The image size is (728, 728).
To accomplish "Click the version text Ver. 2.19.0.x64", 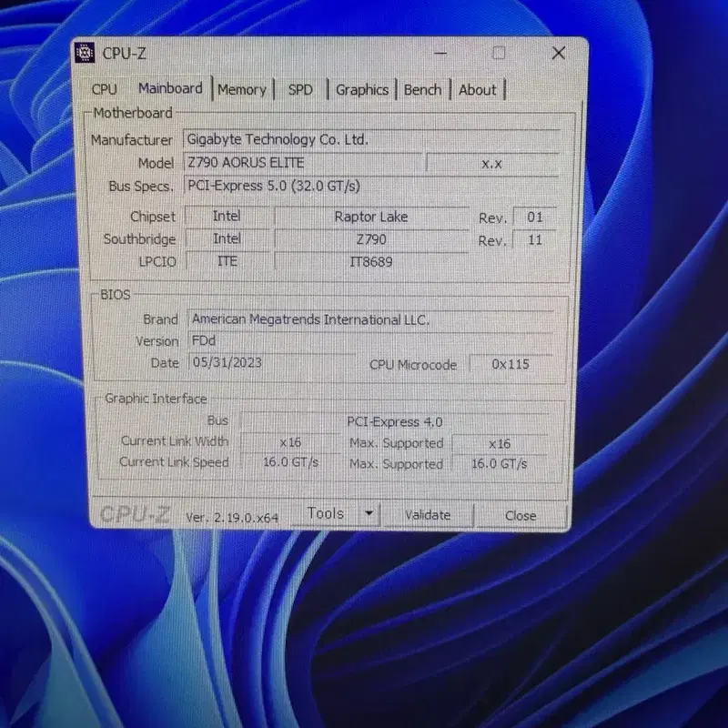I will (232, 518).
